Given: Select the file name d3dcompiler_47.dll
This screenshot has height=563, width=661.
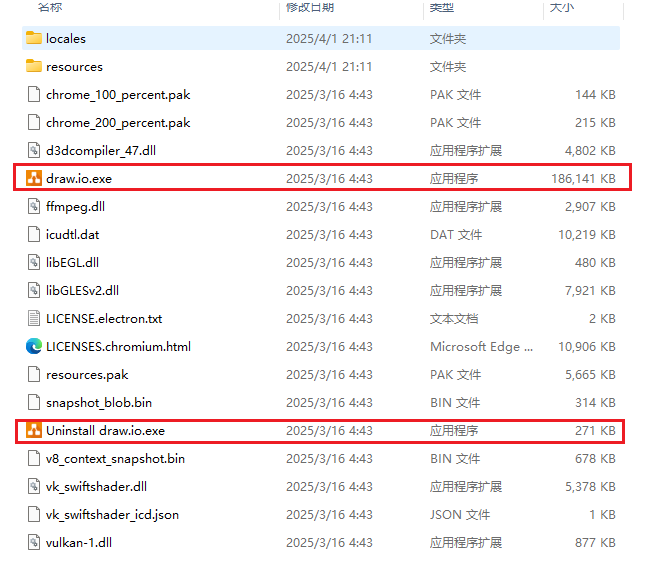Looking at the screenshot, I should [x=101, y=150].
